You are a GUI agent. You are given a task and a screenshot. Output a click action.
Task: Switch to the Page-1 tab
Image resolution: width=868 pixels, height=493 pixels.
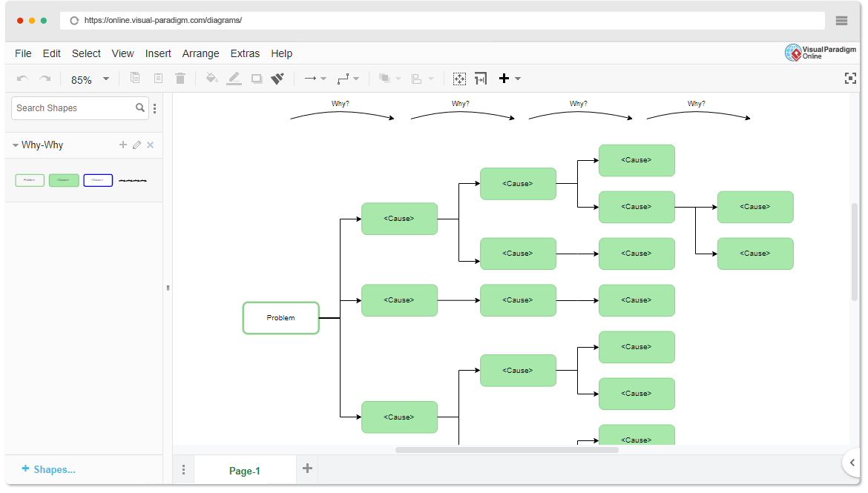pyautogui.click(x=245, y=471)
